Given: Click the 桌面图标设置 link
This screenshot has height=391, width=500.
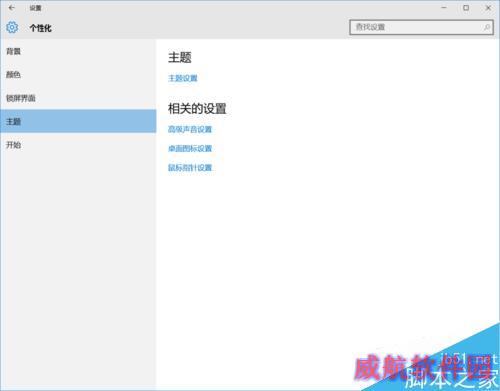Looking at the screenshot, I should coord(190,148).
